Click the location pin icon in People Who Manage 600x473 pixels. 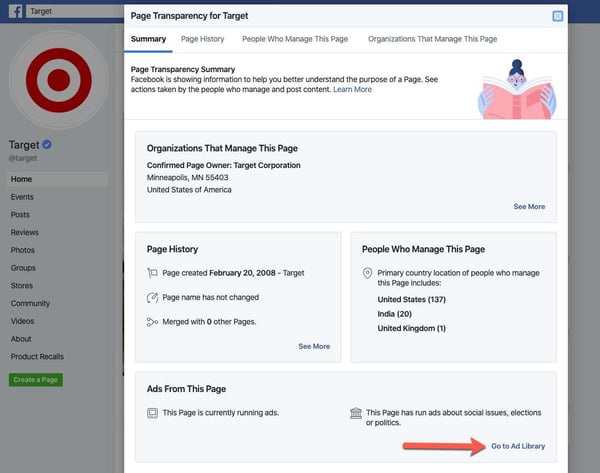pos(367,273)
